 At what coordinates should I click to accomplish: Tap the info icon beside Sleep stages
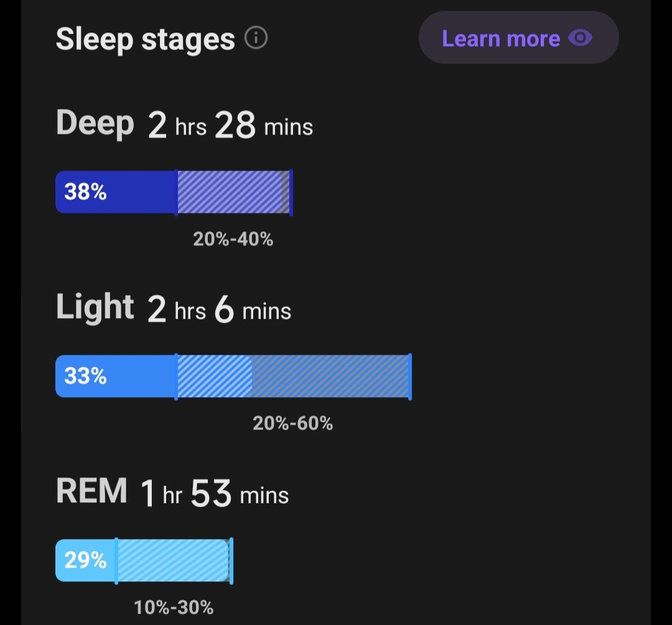(256, 39)
